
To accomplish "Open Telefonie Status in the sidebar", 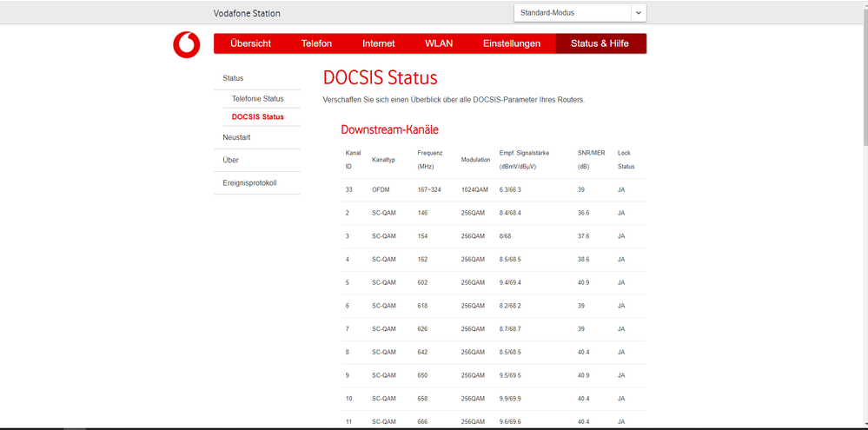I will pyautogui.click(x=258, y=98).
